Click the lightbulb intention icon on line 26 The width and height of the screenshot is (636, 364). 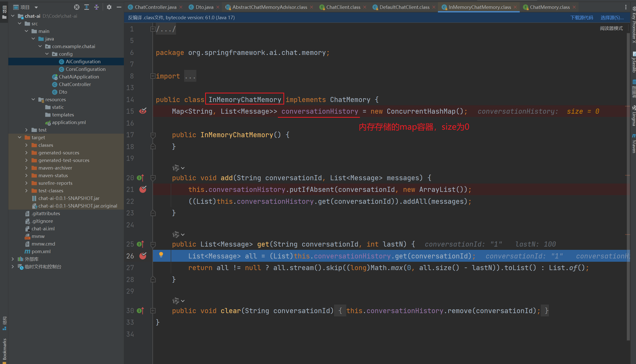tap(161, 255)
